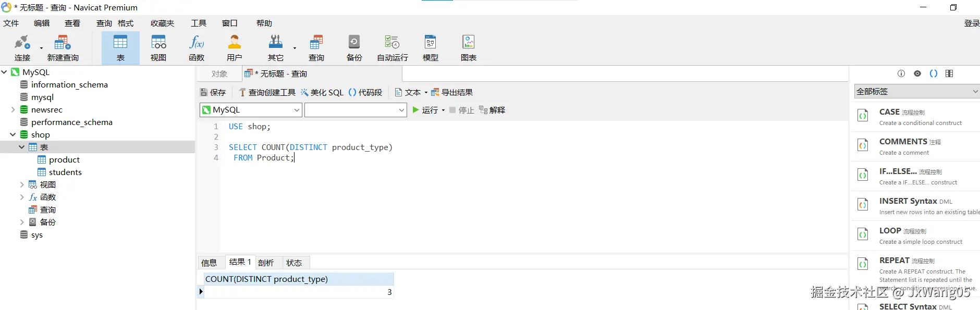This screenshot has height=310, width=980.
Task: Click 导出结果 export result
Action: (x=451, y=92)
